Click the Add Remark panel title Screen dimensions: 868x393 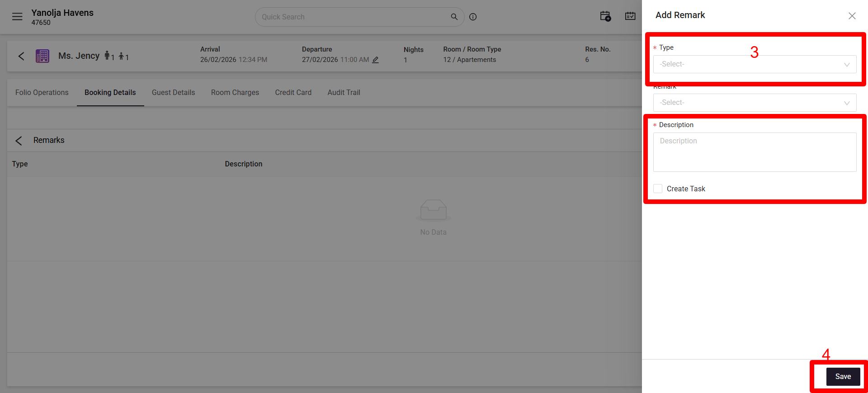(680, 15)
